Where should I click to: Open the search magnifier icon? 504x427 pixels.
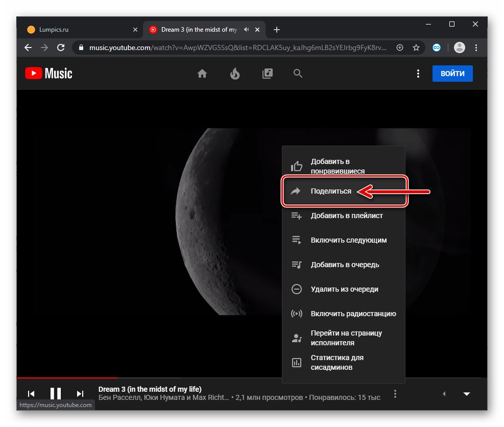point(298,74)
